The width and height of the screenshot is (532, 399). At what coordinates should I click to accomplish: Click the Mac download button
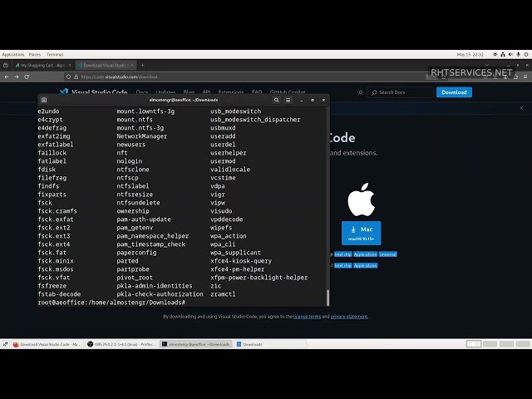pyautogui.click(x=361, y=233)
